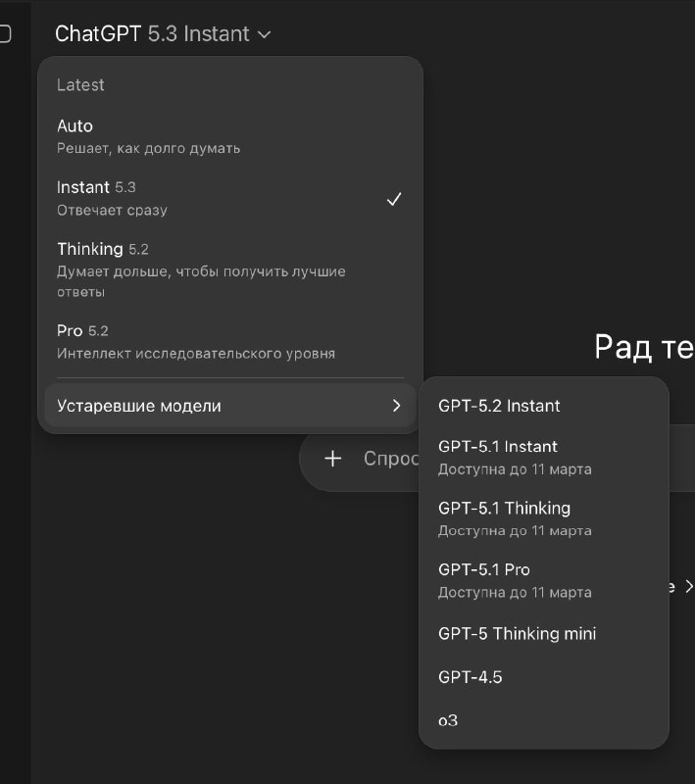Pick GPT-5.1 Thinking from the submenu

[x=514, y=517]
